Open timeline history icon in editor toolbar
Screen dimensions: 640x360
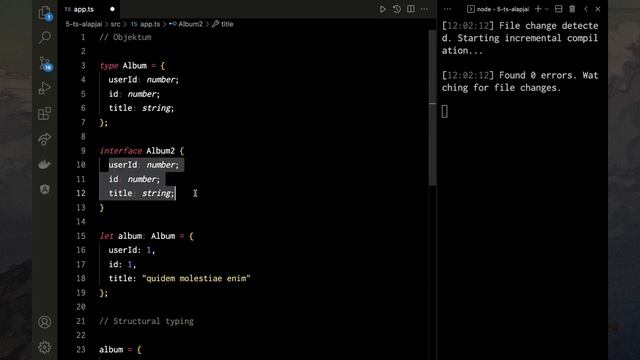[397, 9]
